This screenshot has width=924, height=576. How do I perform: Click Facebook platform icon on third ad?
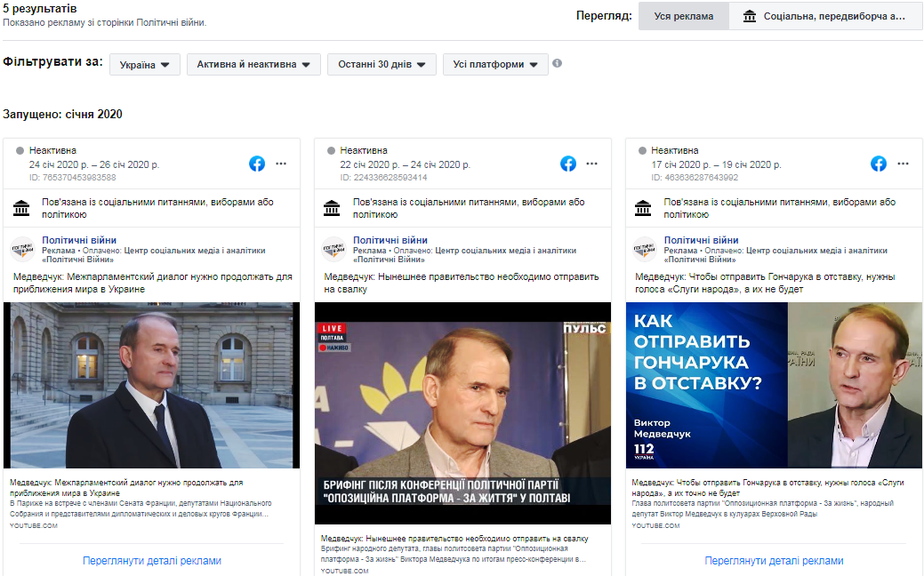pos(879,164)
